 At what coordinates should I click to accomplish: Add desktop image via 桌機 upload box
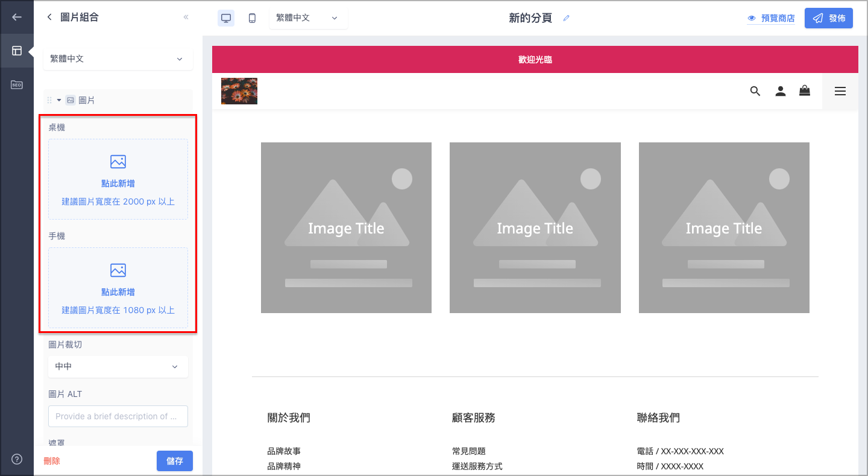click(x=118, y=179)
